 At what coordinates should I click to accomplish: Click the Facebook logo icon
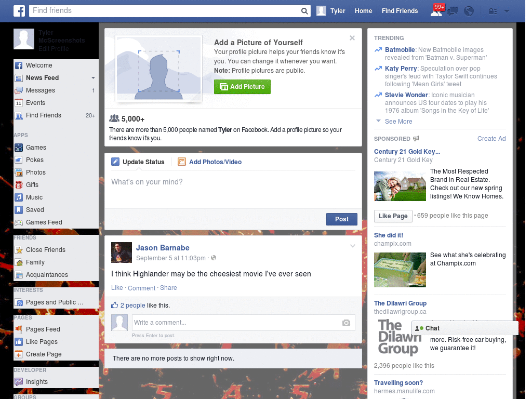click(x=19, y=11)
